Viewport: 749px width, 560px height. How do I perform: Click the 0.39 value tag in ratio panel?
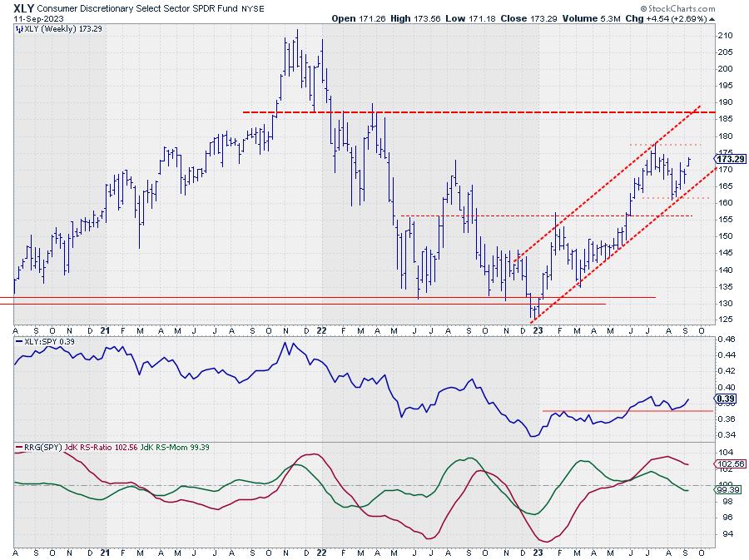point(724,399)
